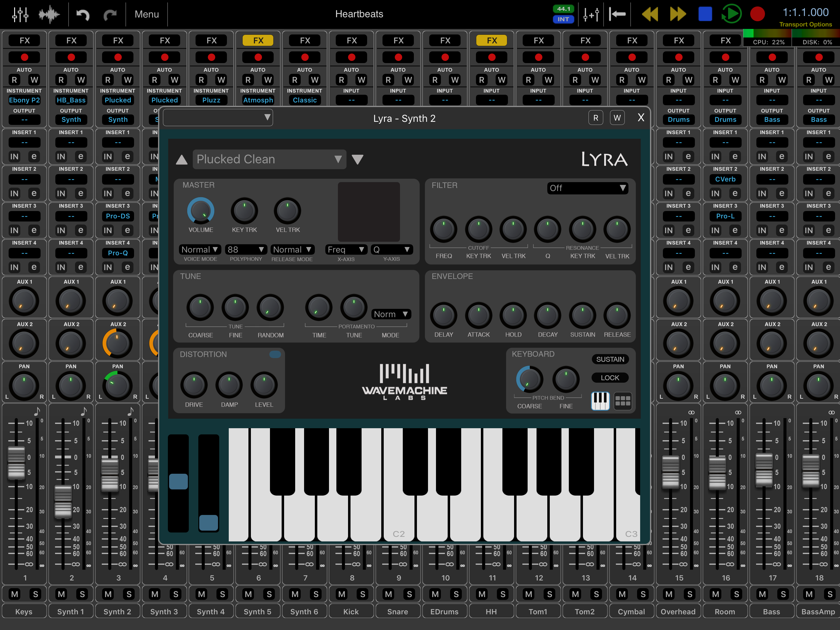Select previous Lyra preset with up arrow
The height and width of the screenshot is (630, 840).
tap(181, 160)
